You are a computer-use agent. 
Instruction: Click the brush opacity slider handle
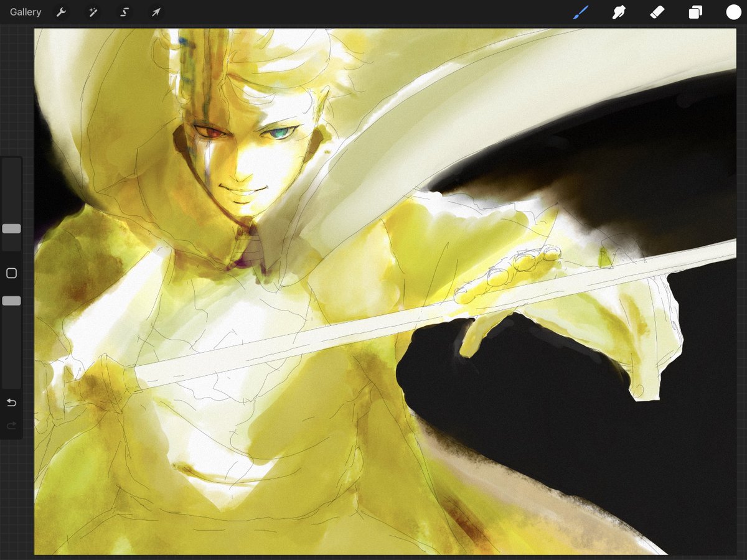11,301
